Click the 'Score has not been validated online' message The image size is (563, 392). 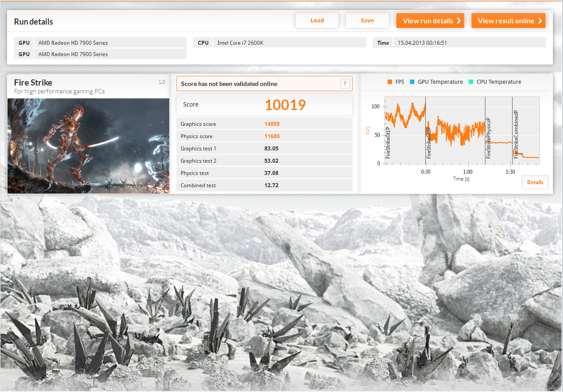pos(229,84)
